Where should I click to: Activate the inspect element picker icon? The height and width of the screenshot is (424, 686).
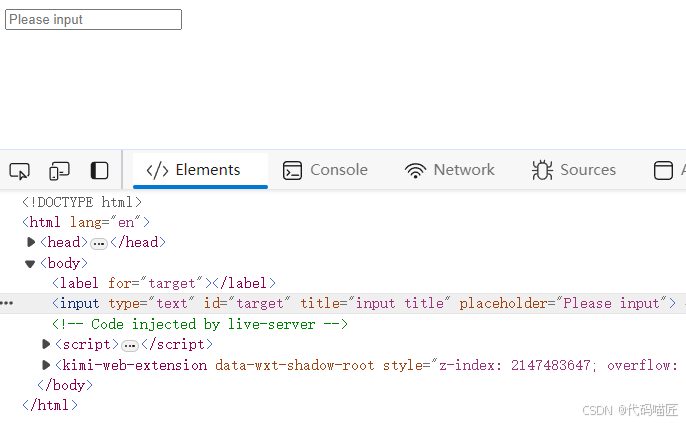(x=19, y=171)
